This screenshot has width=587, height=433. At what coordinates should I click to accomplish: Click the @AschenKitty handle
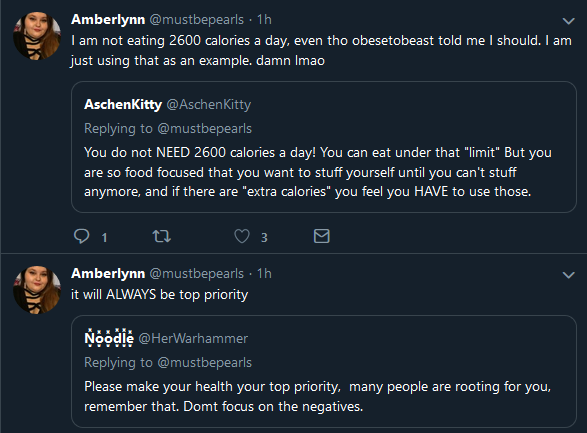[x=209, y=104]
